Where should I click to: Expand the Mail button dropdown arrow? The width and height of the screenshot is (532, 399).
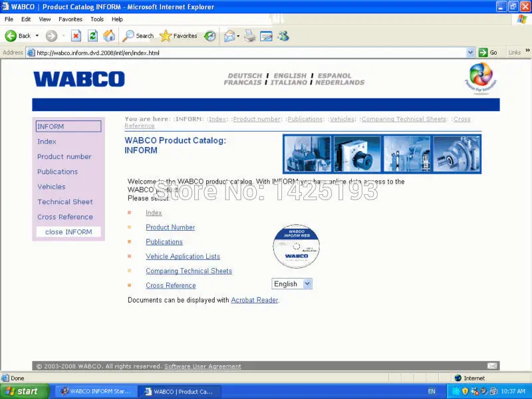click(238, 36)
